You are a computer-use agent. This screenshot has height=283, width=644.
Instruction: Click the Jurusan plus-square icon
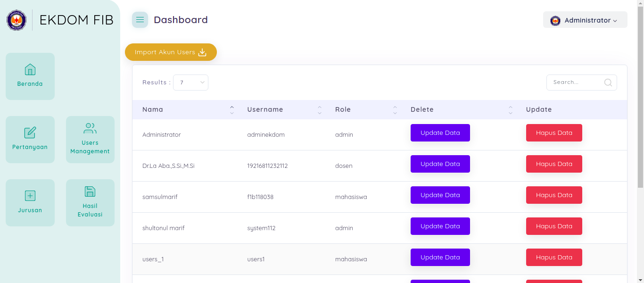pyautogui.click(x=30, y=196)
